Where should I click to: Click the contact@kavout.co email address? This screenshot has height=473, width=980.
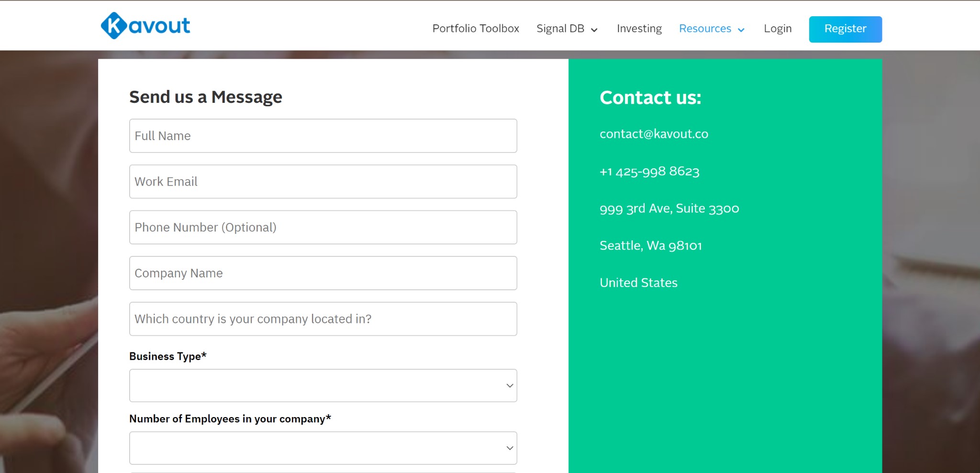pos(654,134)
